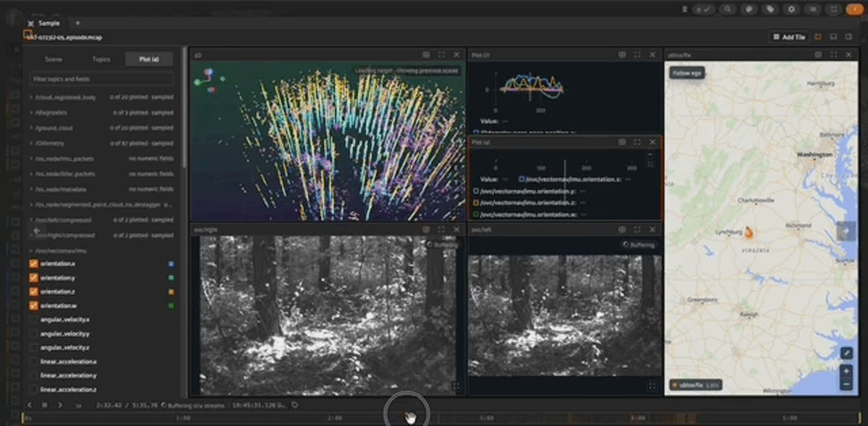Uncheck the orientation.y field
868x426 pixels.
click(x=33, y=278)
